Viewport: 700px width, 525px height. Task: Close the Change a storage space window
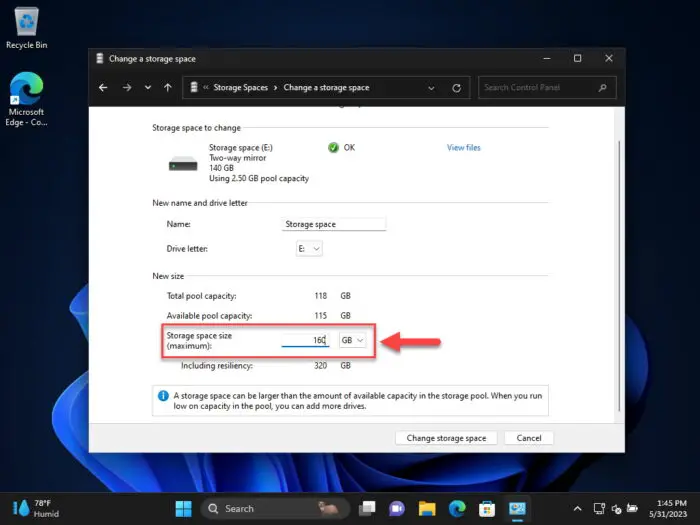coord(609,58)
